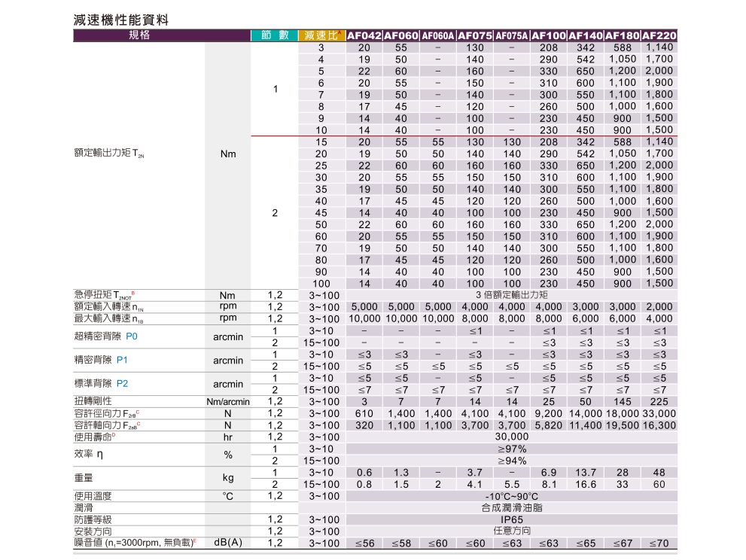Click the 節數 header cell
Viewport: 746px width, 560px height.
(x=275, y=35)
